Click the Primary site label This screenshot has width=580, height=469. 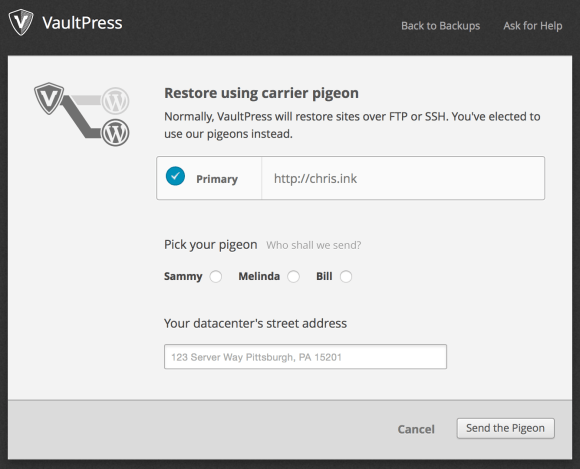(217, 179)
